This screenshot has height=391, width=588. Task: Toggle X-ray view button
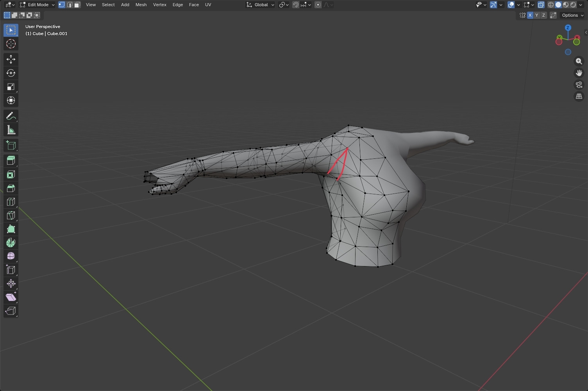[541, 5]
